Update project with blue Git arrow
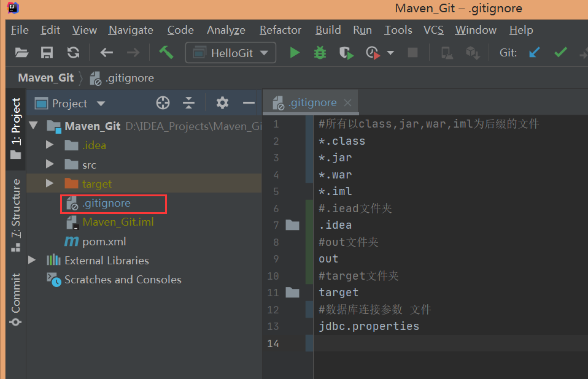 tap(535, 52)
